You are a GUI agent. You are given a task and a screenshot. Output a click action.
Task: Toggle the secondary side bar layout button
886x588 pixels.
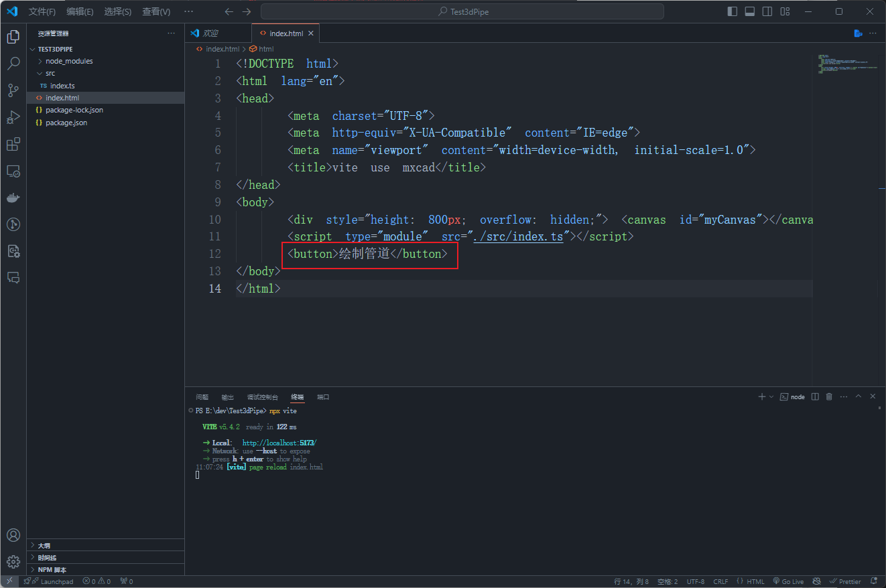tap(767, 11)
